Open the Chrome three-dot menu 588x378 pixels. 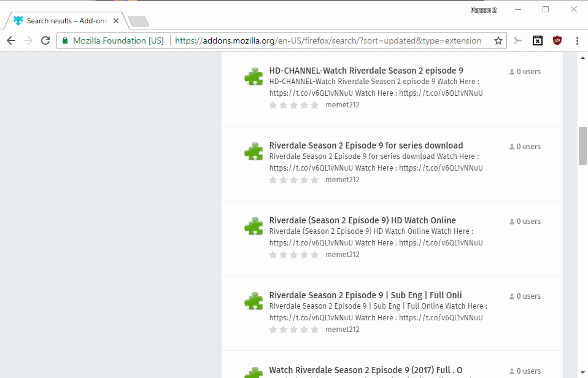point(577,40)
